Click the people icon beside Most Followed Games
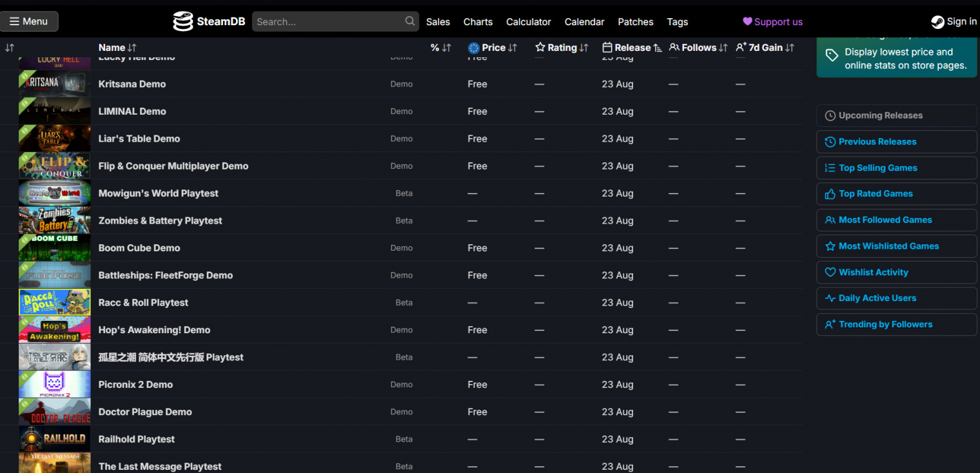This screenshot has height=473, width=980. [830, 220]
